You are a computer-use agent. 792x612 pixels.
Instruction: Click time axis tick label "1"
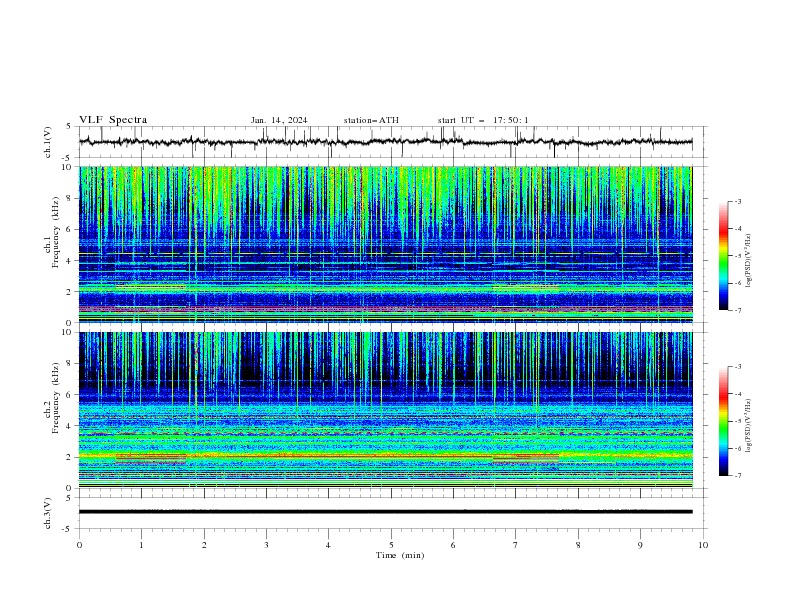pos(141,545)
